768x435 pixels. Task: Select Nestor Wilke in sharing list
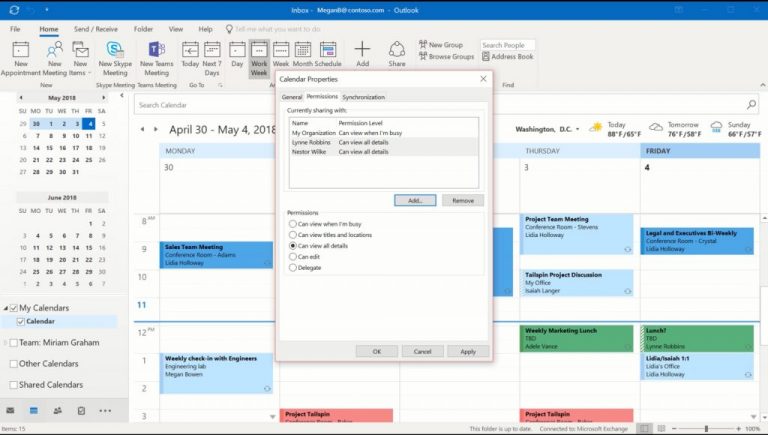tap(384, 152)
